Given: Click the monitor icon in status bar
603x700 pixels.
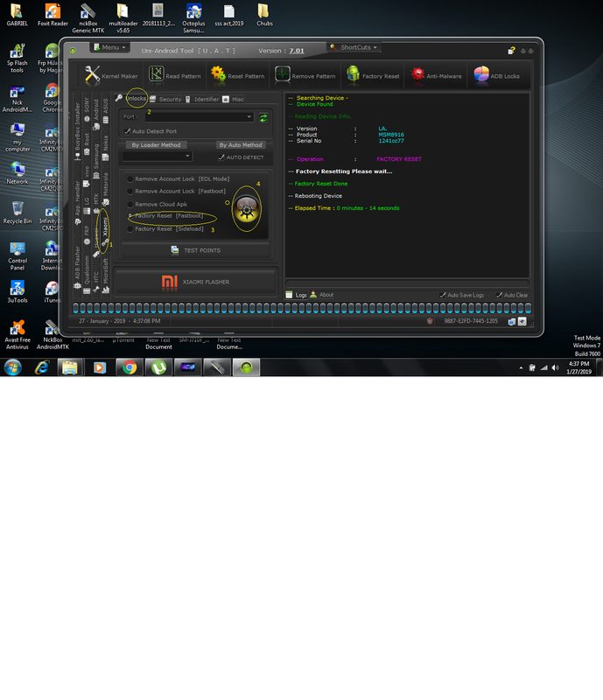Looking at the screenshot, I should 512,321.
